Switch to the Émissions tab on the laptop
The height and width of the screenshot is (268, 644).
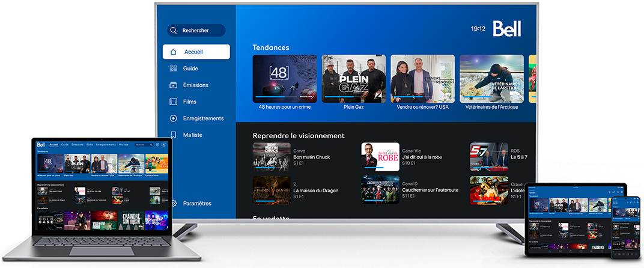pyautogui.click(x=77, y=145)
